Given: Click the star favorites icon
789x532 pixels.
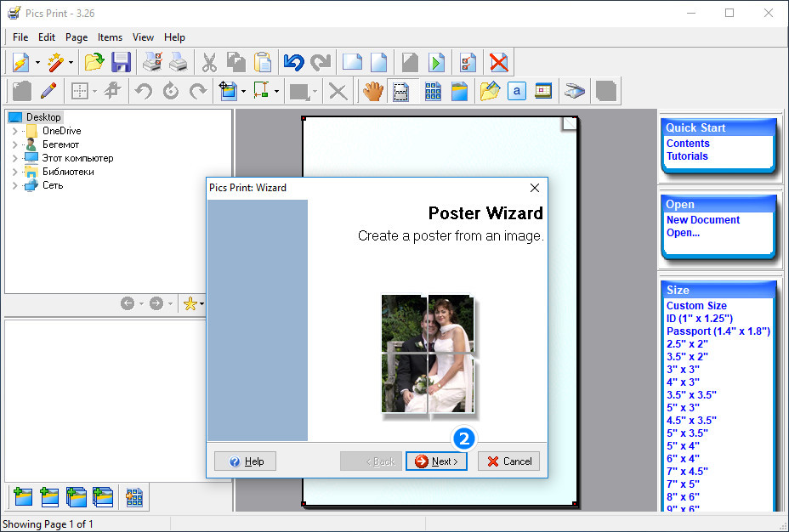Looking at the screenshot, I should 190,303.
